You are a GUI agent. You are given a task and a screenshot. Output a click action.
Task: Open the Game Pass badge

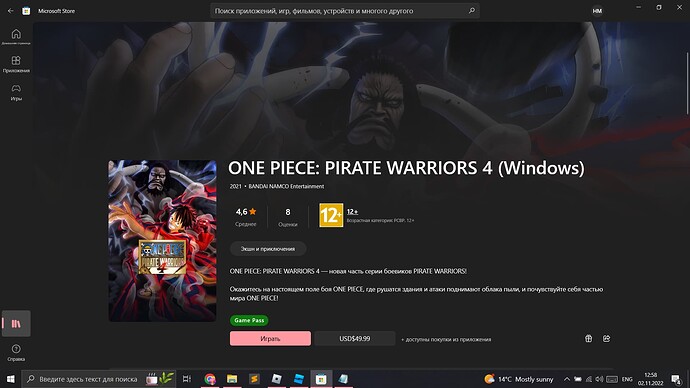click(x=249, y=320)
